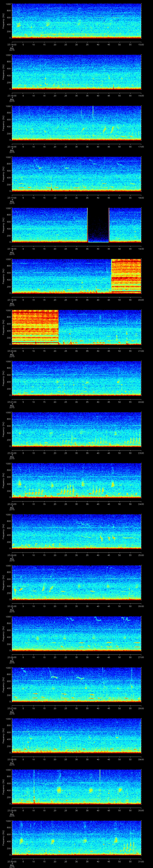Screen dimensions: 153x868
Task: Click the '23:14:00' start time label
Action: point(12,44)
